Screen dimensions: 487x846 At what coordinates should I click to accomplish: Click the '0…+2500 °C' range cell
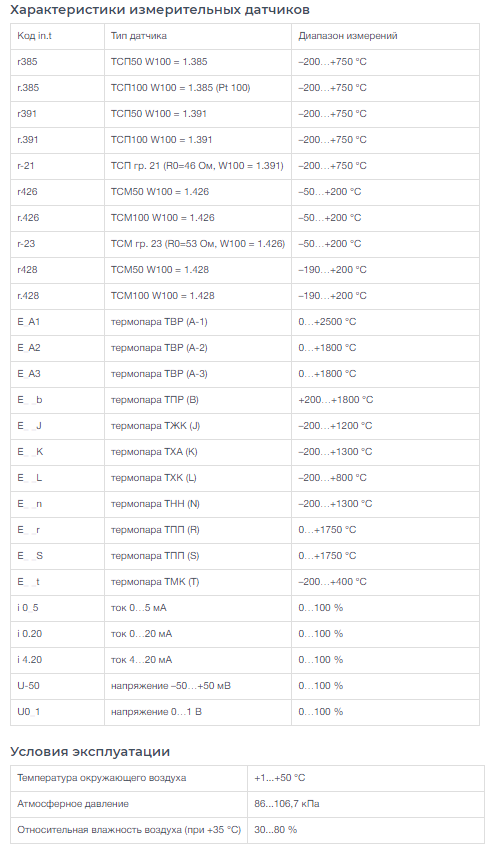coord(385,322)
